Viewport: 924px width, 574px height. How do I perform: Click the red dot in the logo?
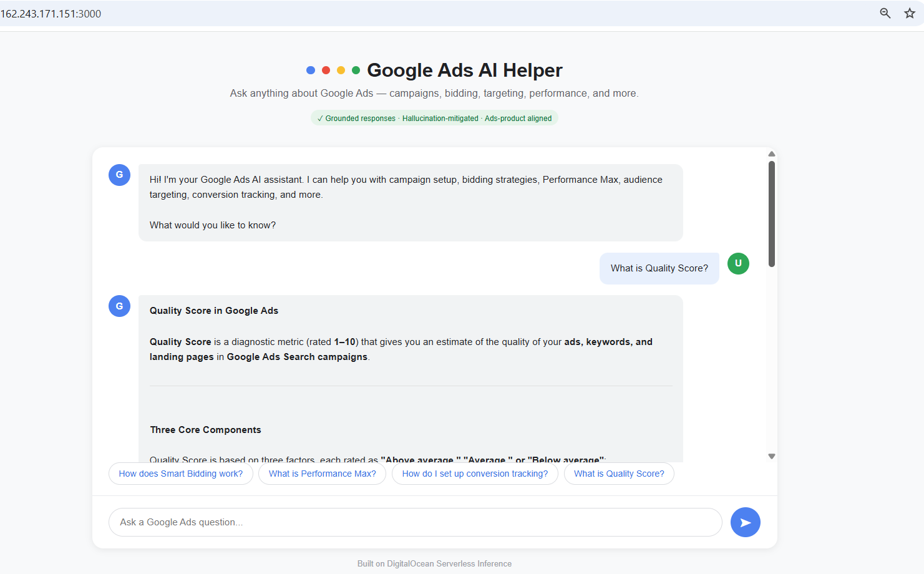pyautogui.click(x=326, y=70)
